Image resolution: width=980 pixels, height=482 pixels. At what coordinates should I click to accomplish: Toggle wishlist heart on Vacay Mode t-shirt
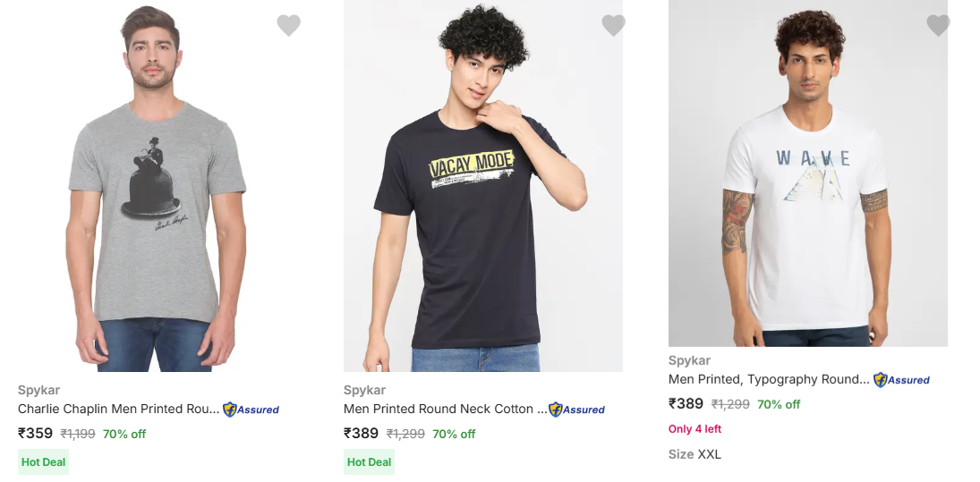pyautogui.click(x=613, y=26)
